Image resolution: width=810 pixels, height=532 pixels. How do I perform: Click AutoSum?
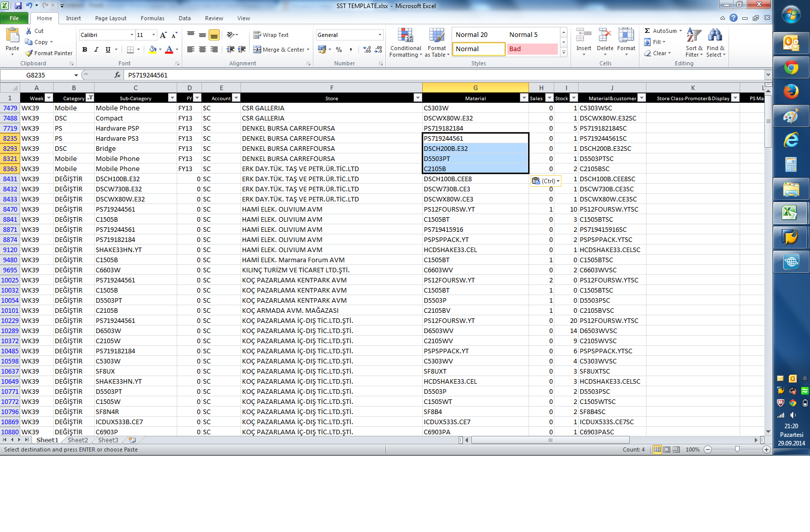[x=663, y=31]
